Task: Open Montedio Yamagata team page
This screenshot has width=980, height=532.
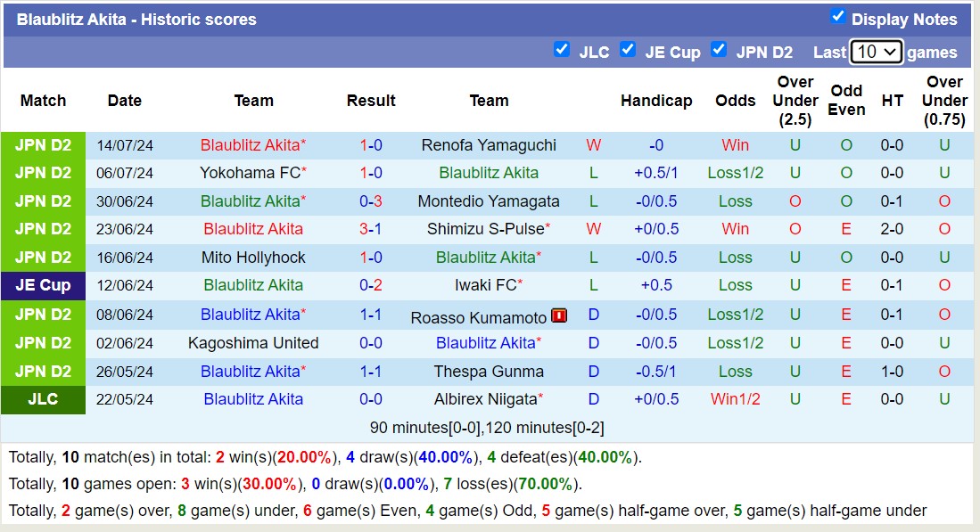Action: coord(488,201)
